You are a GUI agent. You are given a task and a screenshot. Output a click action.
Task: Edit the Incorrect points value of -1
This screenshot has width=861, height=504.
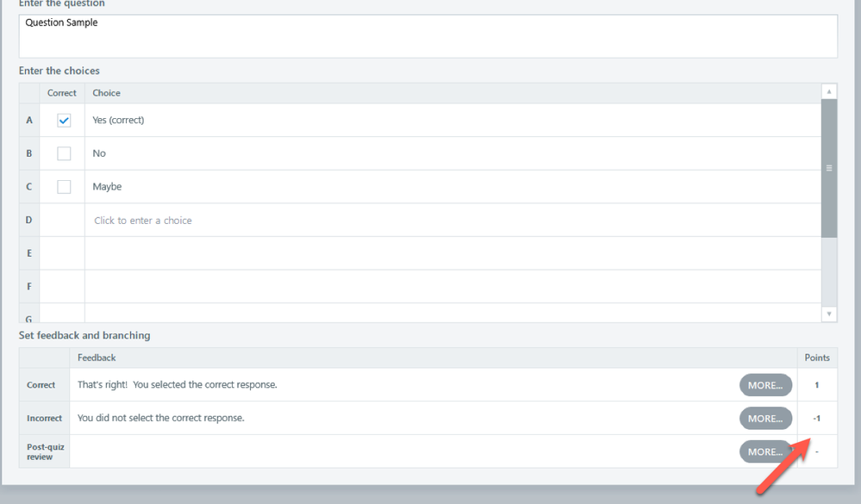tap(817, 418)
